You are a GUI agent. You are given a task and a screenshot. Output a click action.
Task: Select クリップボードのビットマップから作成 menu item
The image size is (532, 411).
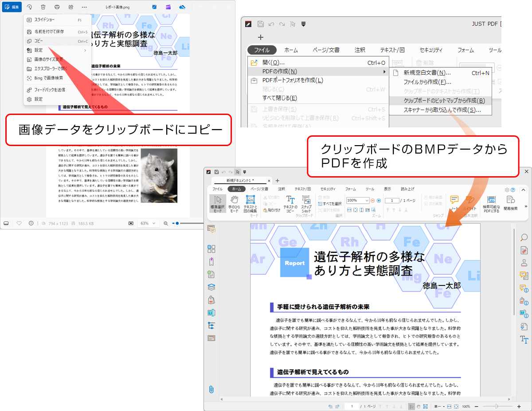[440, 101]
